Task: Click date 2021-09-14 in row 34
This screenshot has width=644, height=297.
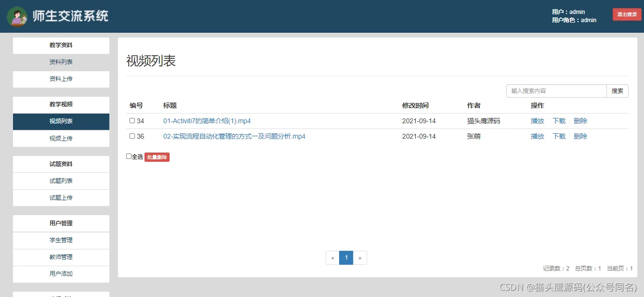Action: point(419,121)
